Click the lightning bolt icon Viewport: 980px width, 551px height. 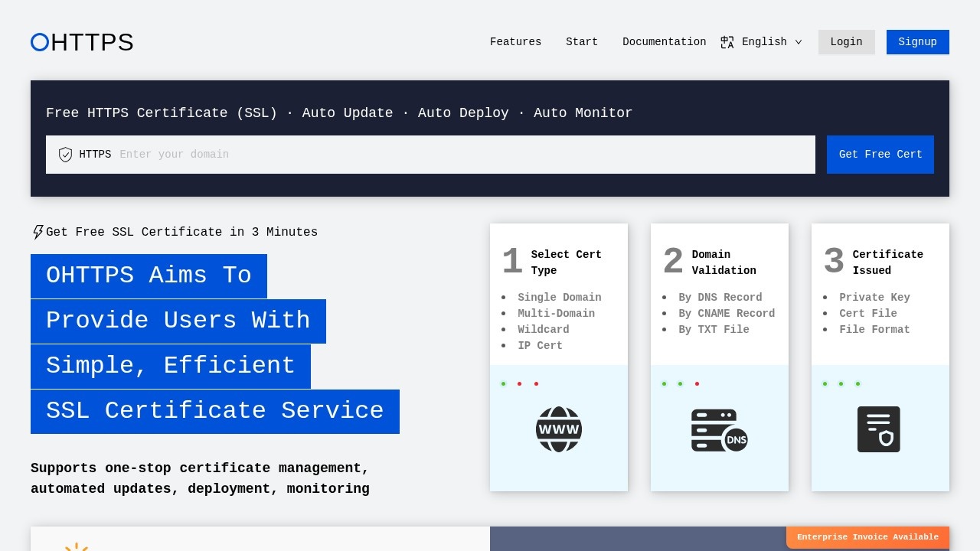[x=38, y=232]
